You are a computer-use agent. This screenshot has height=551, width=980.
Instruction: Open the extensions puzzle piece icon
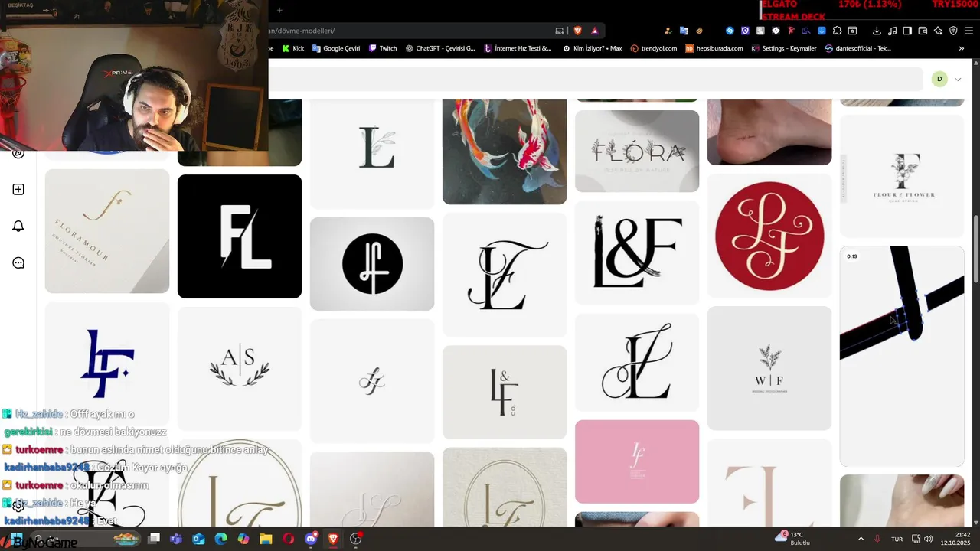click(x=837, y=31)
